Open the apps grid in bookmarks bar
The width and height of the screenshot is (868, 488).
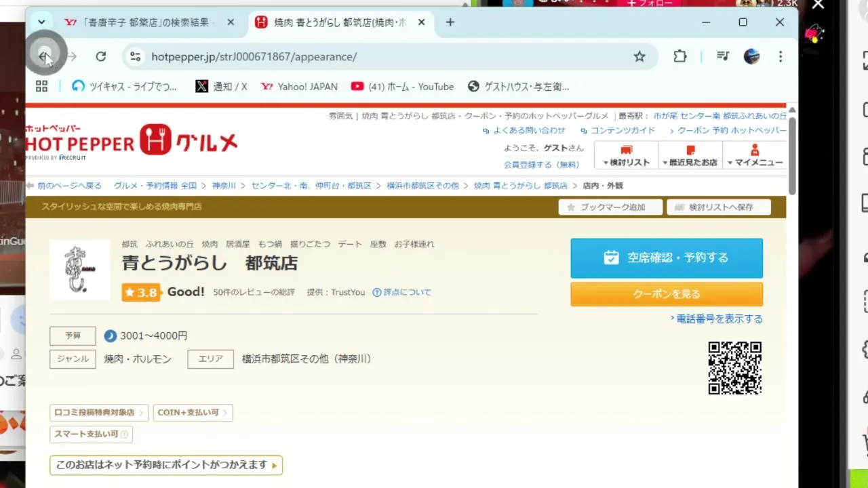[x=41, y=86]
